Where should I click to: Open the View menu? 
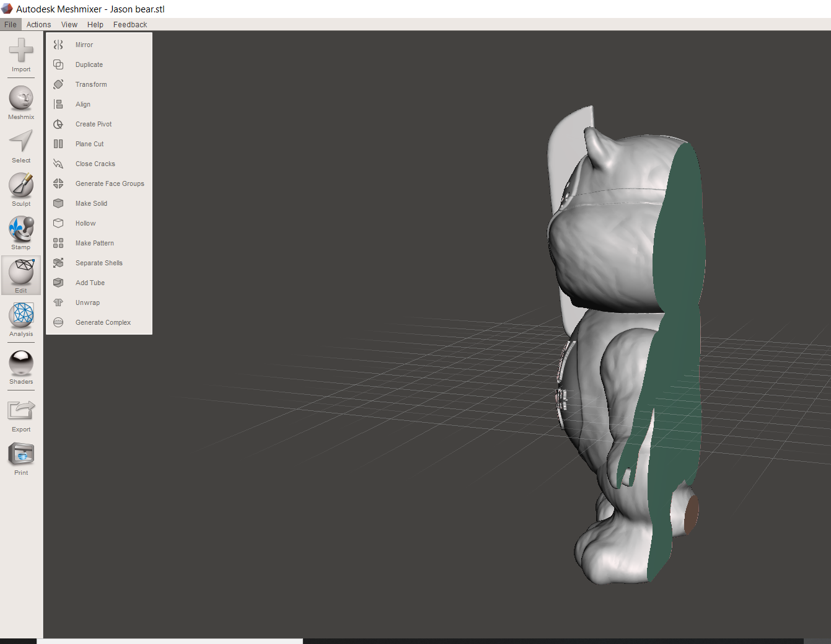[69, 25]
